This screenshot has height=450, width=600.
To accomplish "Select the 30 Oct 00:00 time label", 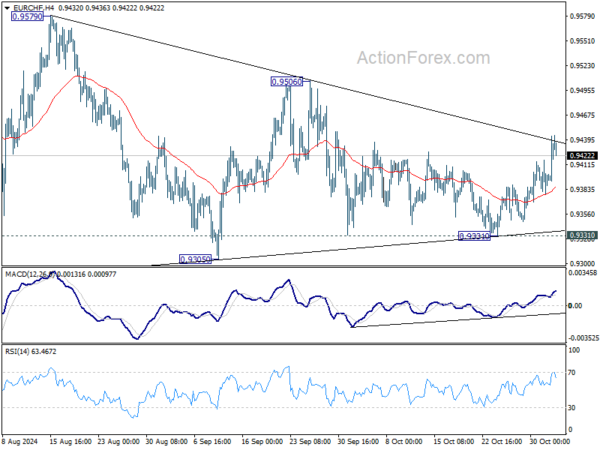I will (x=549, y=441).
